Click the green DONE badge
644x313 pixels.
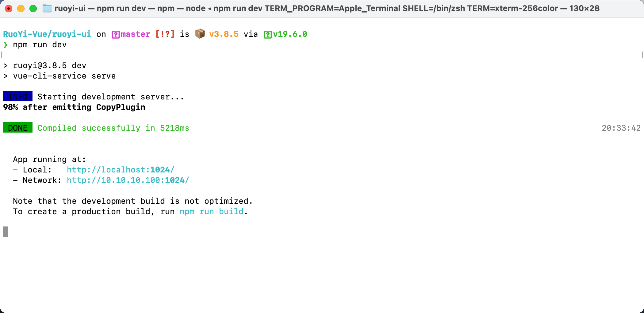point(18,128)
